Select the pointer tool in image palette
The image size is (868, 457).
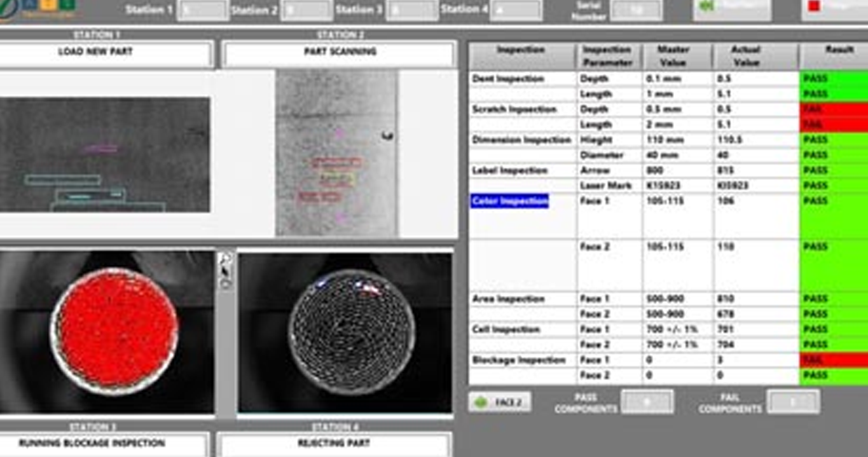coord(225,271)
